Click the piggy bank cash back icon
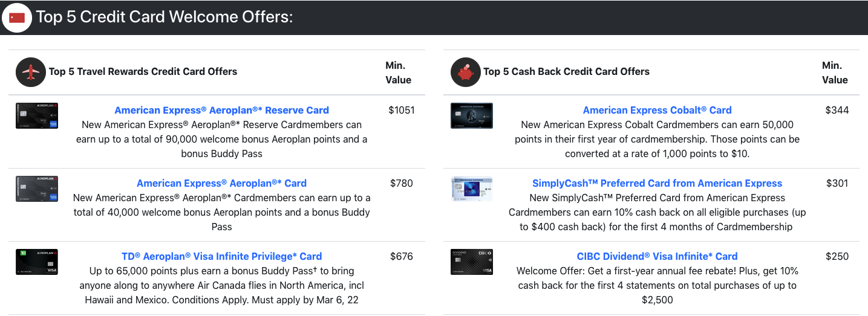 (x=465, y=72)
